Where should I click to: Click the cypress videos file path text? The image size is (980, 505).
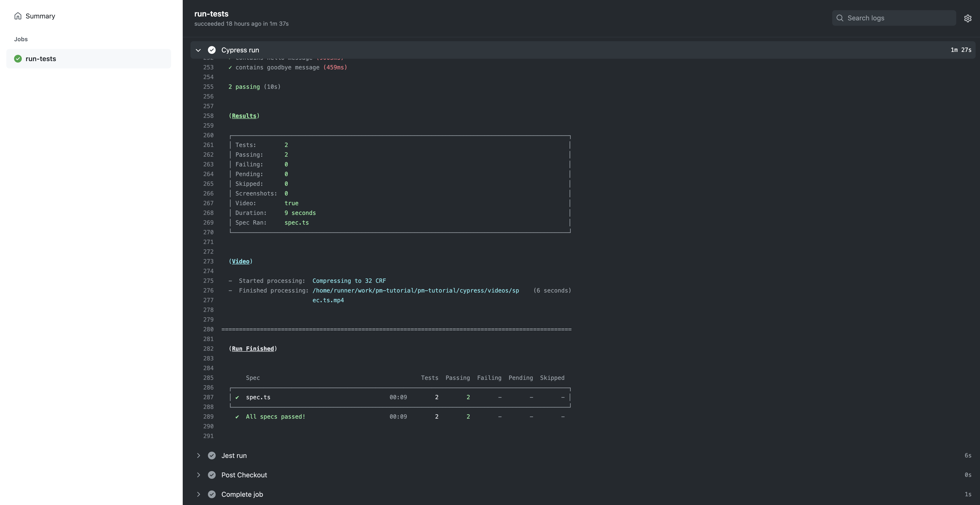(x=415, y=291)
